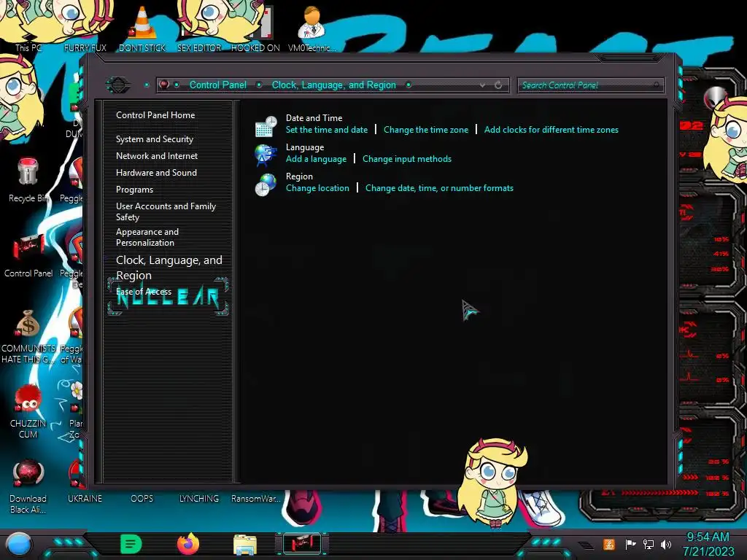Open File Explorer from the taskbar
The width and height of the screenshot is (747, 560).
[x=245, y=544]
